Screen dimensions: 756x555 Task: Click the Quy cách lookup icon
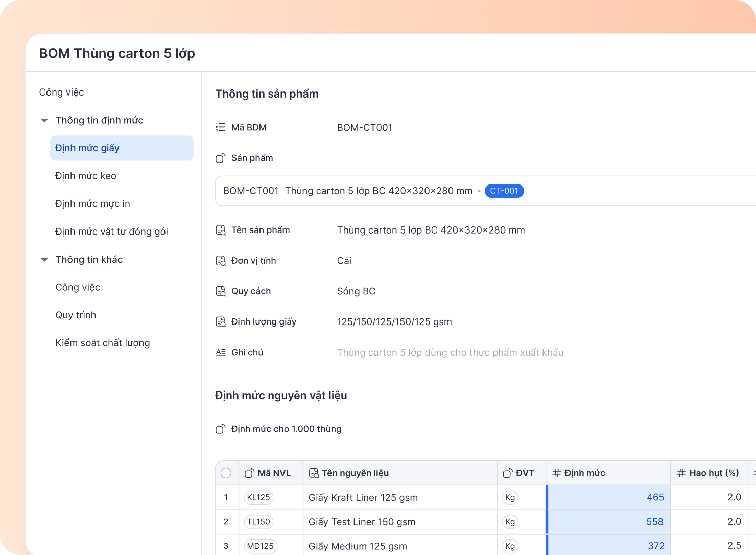pyautogui.click(x=221, y=291)
